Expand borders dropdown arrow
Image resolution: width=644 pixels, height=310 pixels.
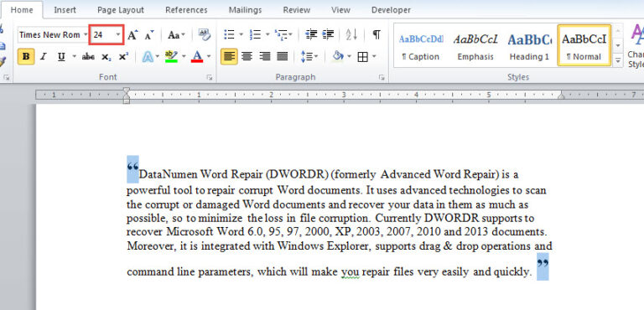coord(374,57)
